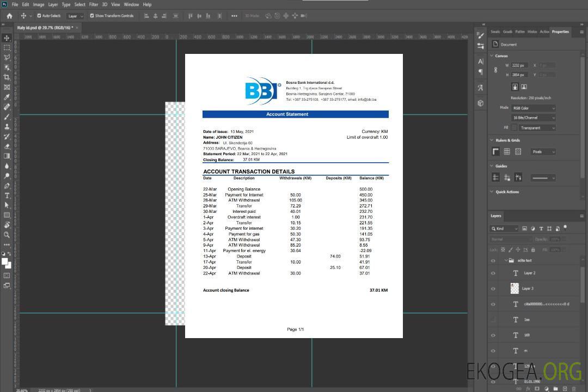This screenshot has height=392, width=588.
Task: Select the Zoom tool
Action: pos(7,235)
